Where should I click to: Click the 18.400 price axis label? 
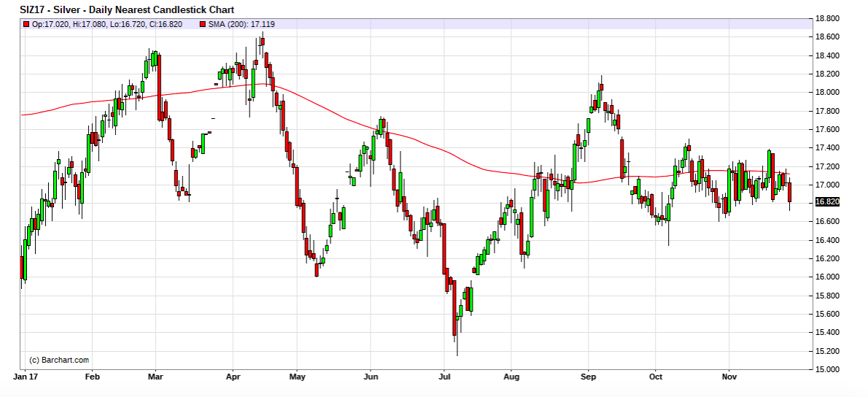click(x=828, y=55)
